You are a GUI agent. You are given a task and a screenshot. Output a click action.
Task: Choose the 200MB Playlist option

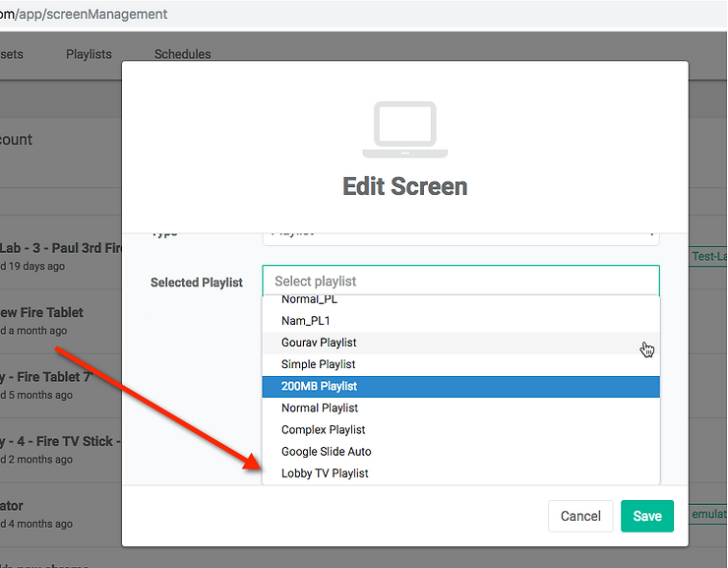pos(460,387)
